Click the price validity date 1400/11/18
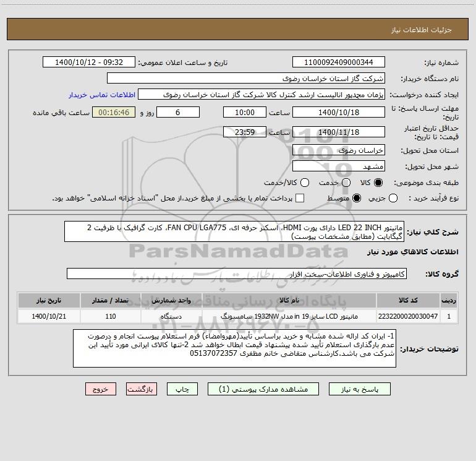Screen dimensions: 476x461 [x=339, y=132]
